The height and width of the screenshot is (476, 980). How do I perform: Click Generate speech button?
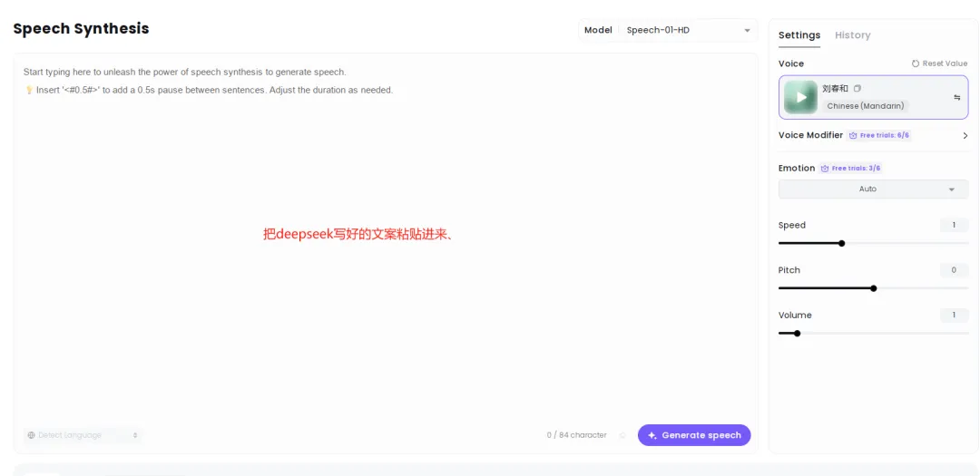tap(694, 435)
